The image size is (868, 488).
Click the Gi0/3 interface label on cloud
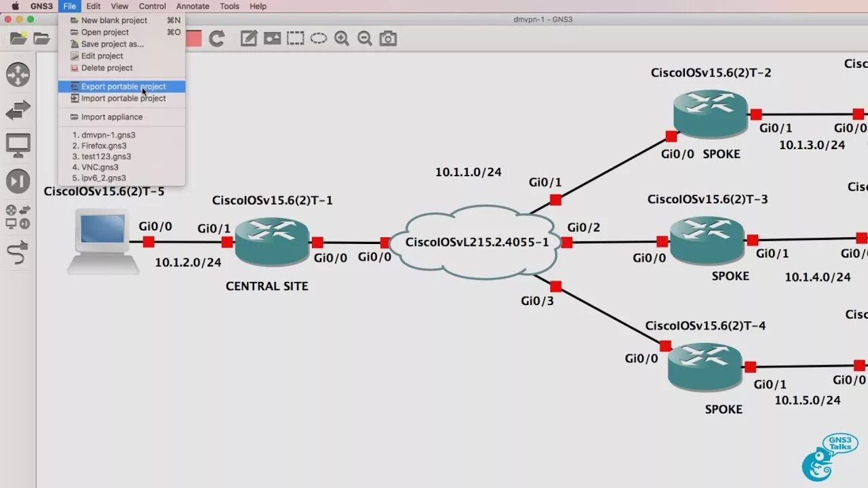click(538, 300)
